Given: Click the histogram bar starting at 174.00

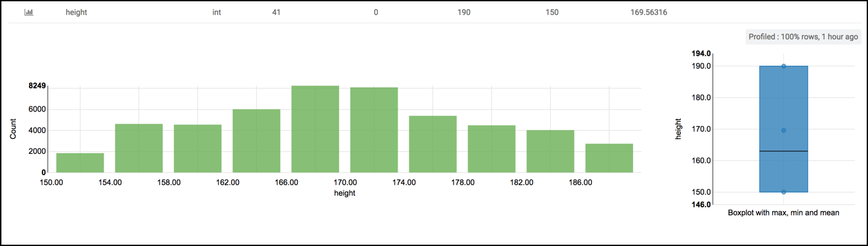Looking at the screenshot, I should [432, 144].
